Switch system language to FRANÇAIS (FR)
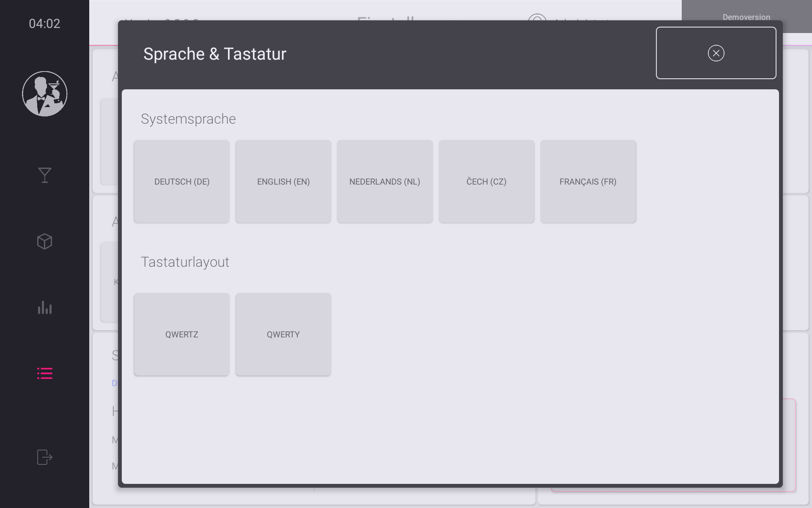The image size is (812, 508). [x=588, y=182]
